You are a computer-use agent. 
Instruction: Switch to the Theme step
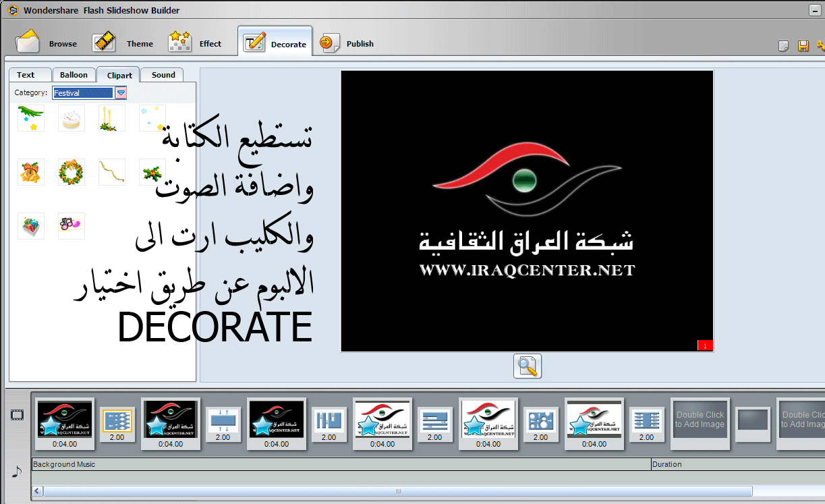[123, 43]
